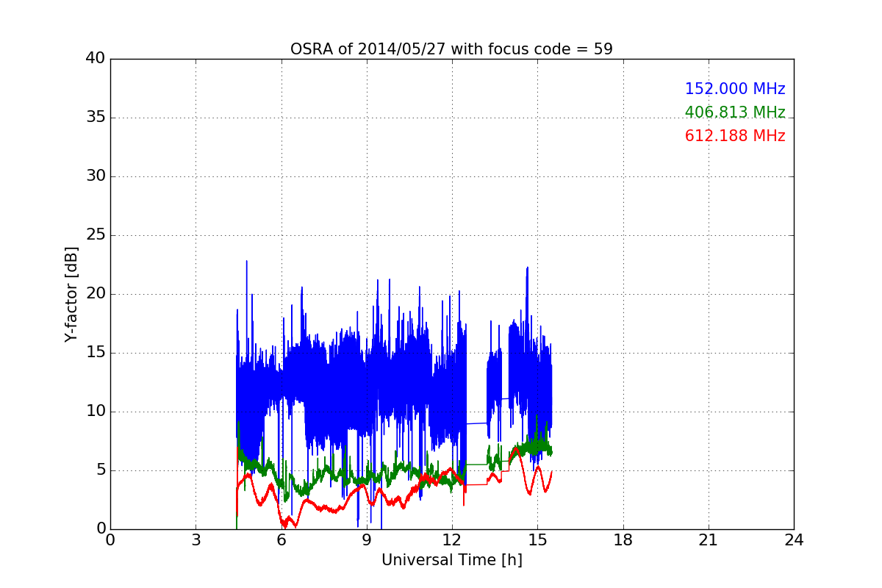
Task: Click the chart title mentioning focus code 59
Action: click(451, 49)
